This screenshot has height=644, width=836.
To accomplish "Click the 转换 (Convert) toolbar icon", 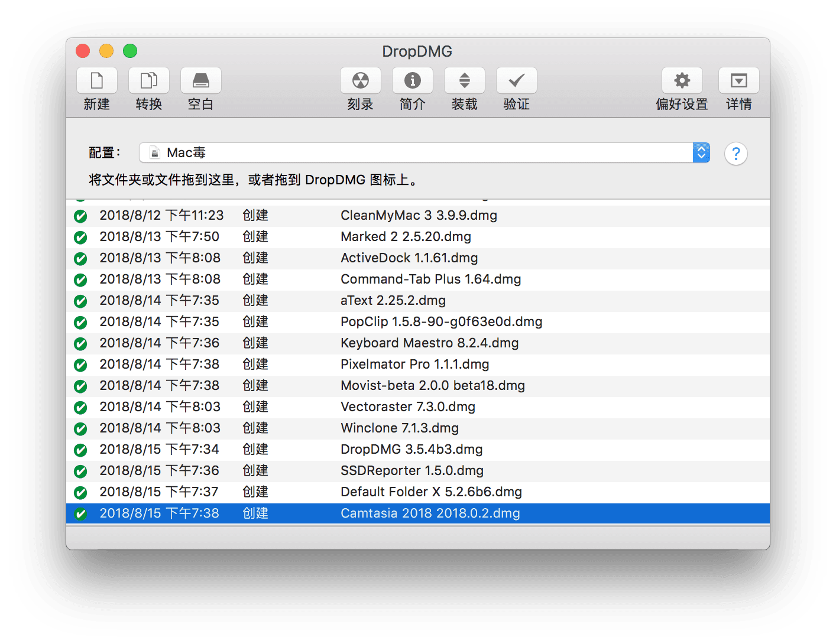I will pyautogui.click(x=149, y=80).
